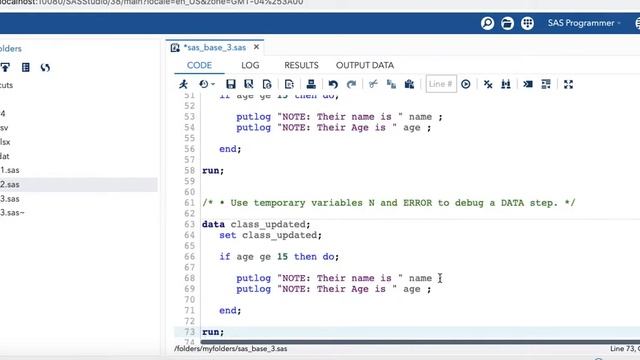Click the print icon in the code toolbar
Screen dimensions: 640x360
click(x=311, y=84)
